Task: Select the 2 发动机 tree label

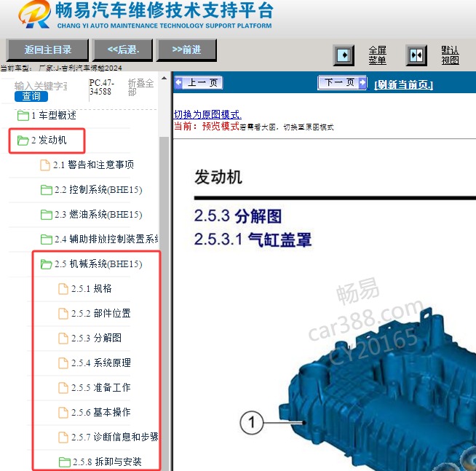Action: [x=49, y=140]
